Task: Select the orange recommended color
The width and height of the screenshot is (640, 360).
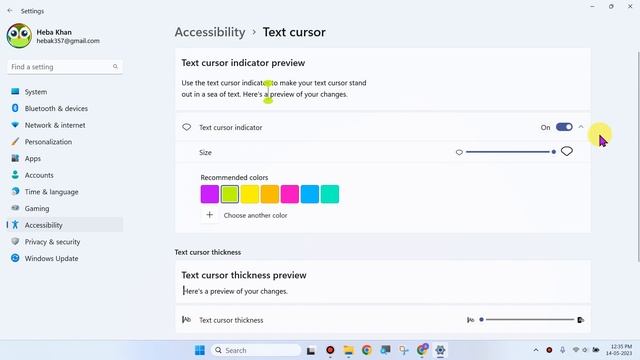Action: (x=270, y=194)
